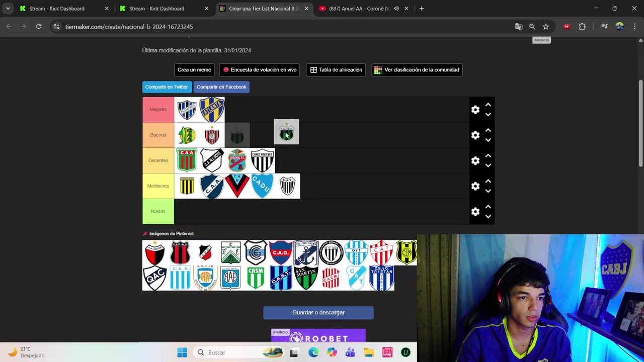Select the C.A.G. crest from the pool
Image resolution: width=644 pixels, height=362 pixels.
(281, 253)
